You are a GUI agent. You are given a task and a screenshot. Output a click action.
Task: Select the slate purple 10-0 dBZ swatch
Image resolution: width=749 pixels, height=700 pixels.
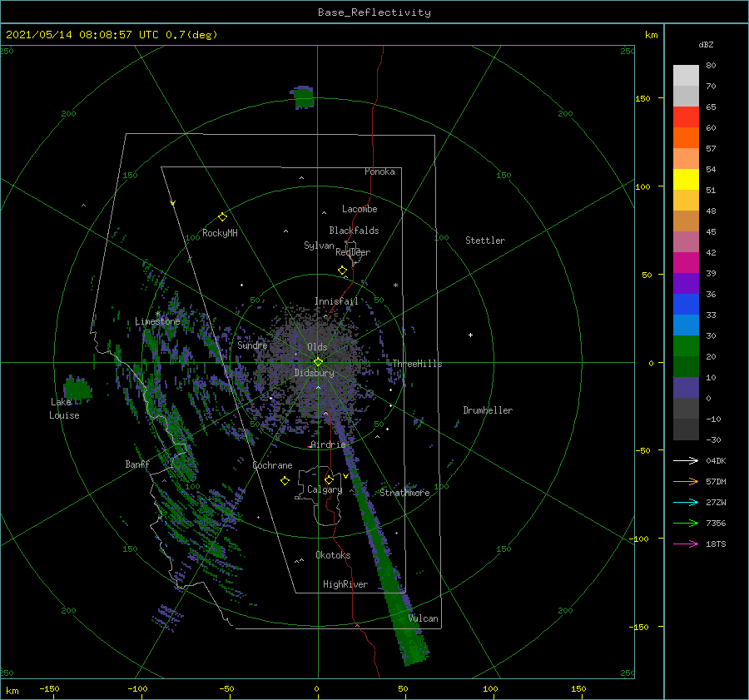click(x=686, y=388)
